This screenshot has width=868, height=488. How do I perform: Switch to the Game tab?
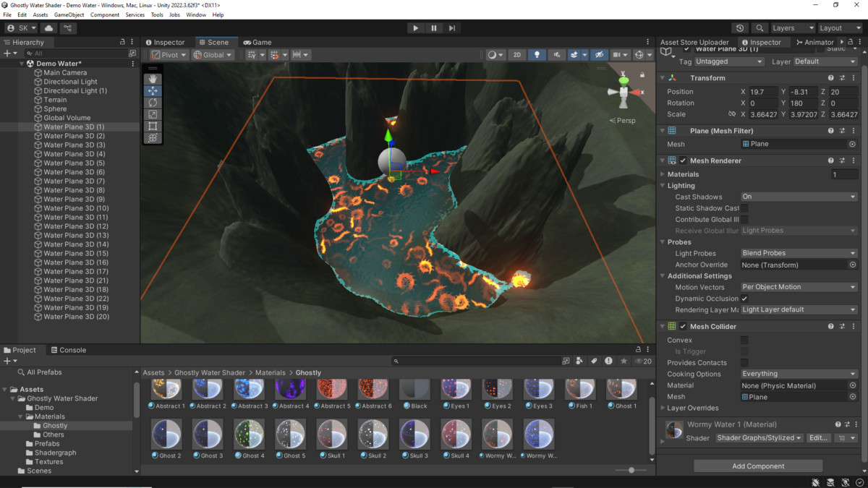pyautogui.click(x=258, y=42)
